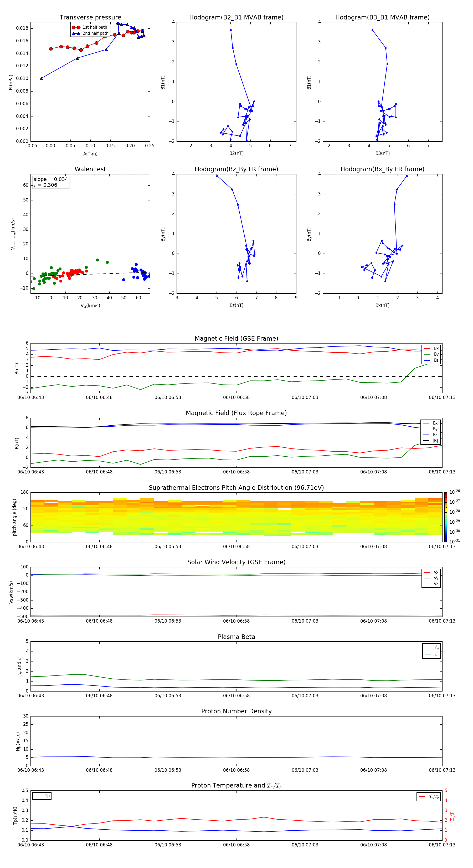
Task: Click 'Np(#/cc)' y-axis label
Action: (18, 741)
